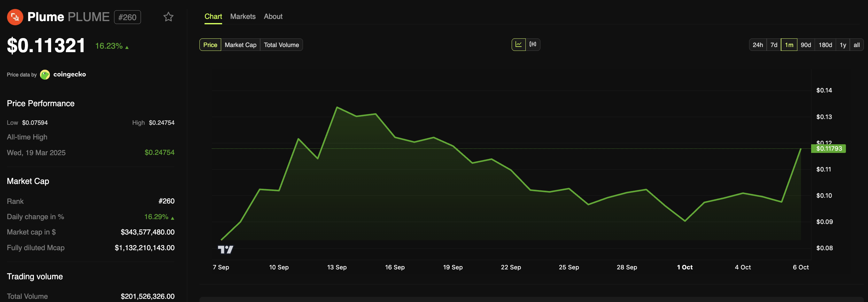Show 24h price range
Image resolution: width=868 pixels, height=302 pixels.
tap(758, 44)
